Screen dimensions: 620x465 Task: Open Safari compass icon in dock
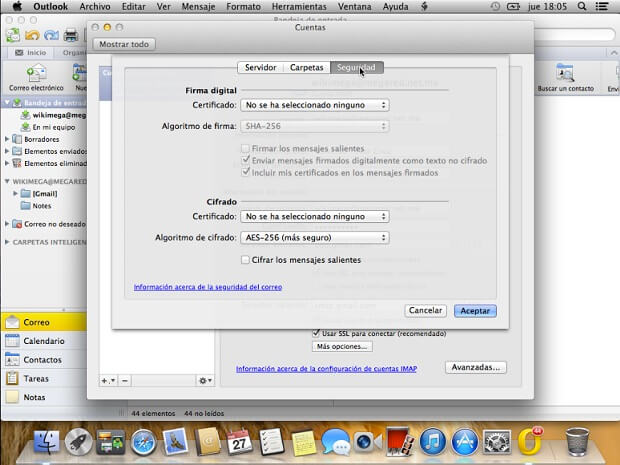pos(143,442)
